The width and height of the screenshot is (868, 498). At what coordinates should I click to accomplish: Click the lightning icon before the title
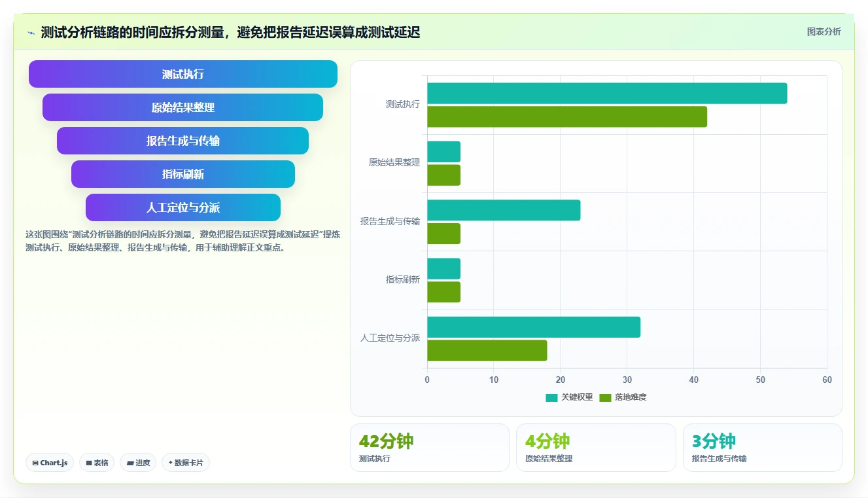31,33
